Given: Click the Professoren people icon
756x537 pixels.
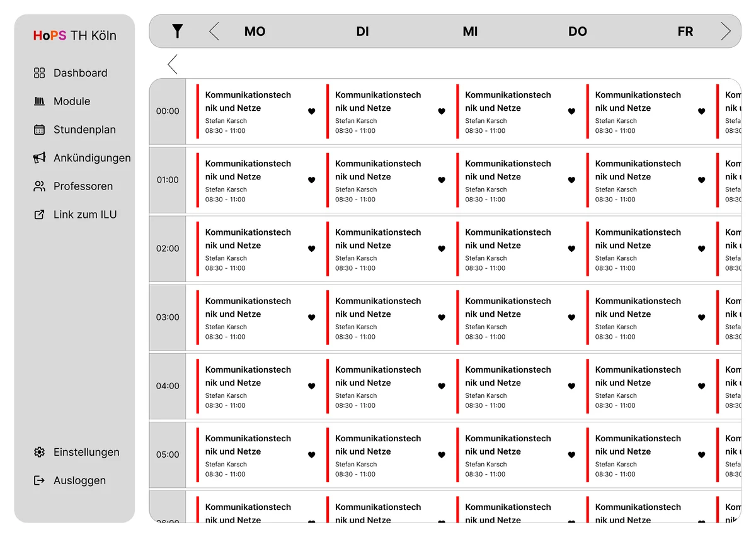Looking at the screenshot, I should tap(39, 186).
